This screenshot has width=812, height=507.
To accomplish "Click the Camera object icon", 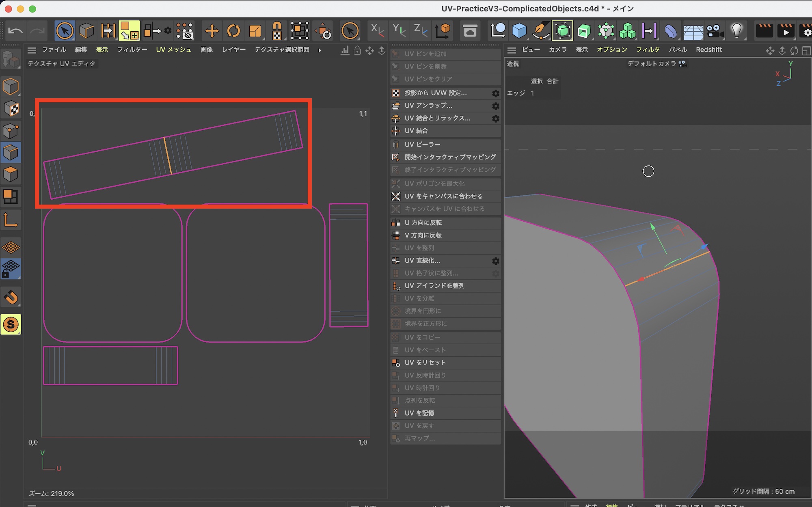I will (715, 31).
